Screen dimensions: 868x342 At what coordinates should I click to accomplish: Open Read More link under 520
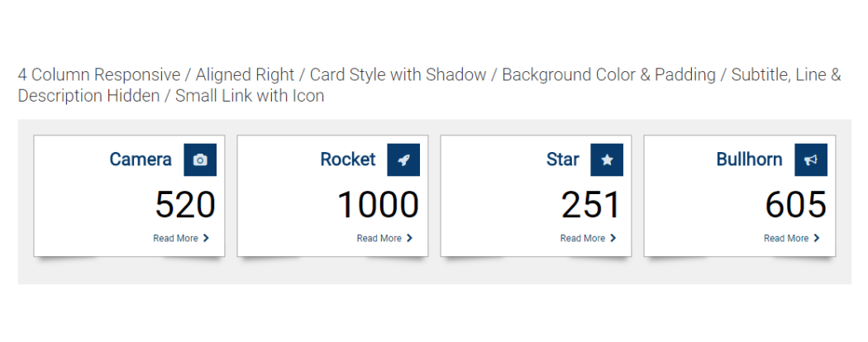click(175, 238)
